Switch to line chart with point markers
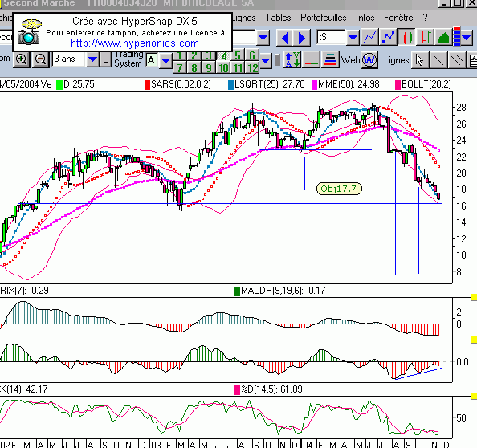 coord(388,37)
